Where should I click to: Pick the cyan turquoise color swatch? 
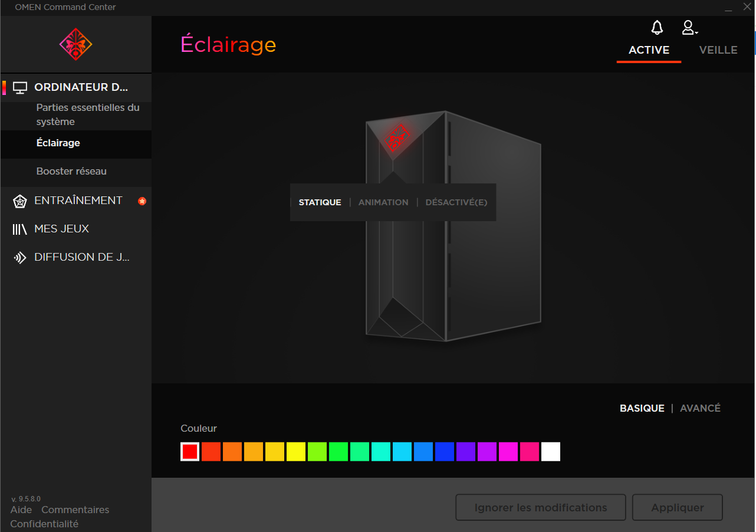pos(381,452)
